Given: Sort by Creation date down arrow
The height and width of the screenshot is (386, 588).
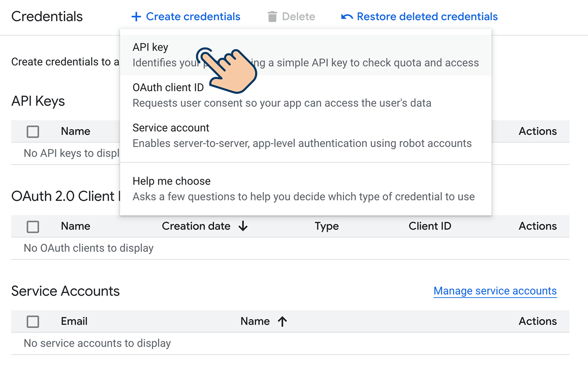Looking at the screenshot, I should [243, 226].
